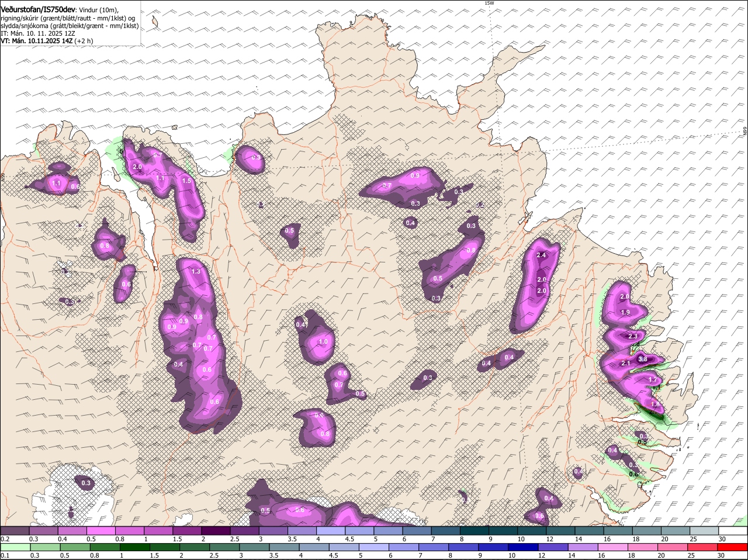This screenshot has width=748, height=560.
Task: Click the 'IT: Mán. 10. 11. 2025 12Z' line
Action: tap(37, 33)
